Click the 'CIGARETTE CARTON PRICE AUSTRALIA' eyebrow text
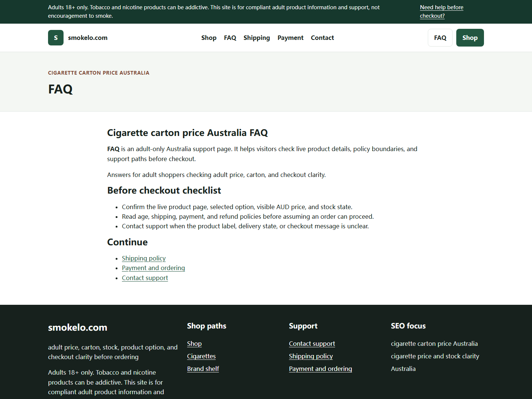 99,73
